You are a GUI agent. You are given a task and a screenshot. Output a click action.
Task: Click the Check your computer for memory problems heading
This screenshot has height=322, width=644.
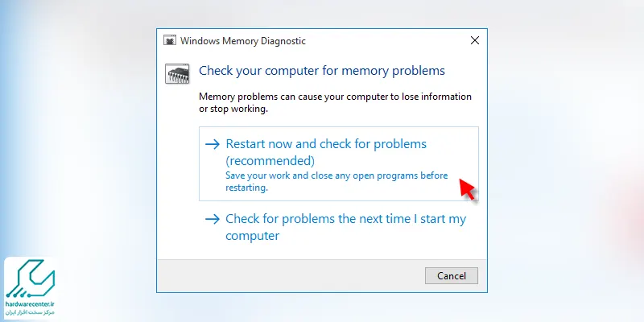[321, 71]
